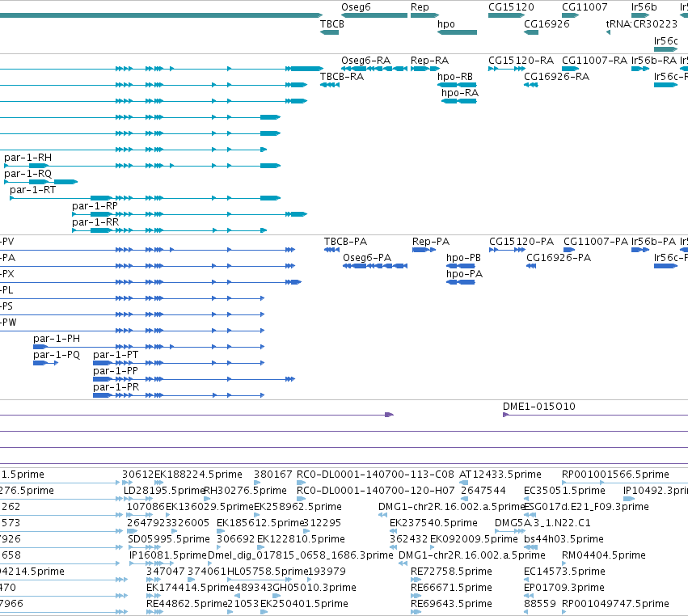Click the Rep-RA transcript label
The width and height of the screenshot is (688, 616).
[x=429, y=60]
